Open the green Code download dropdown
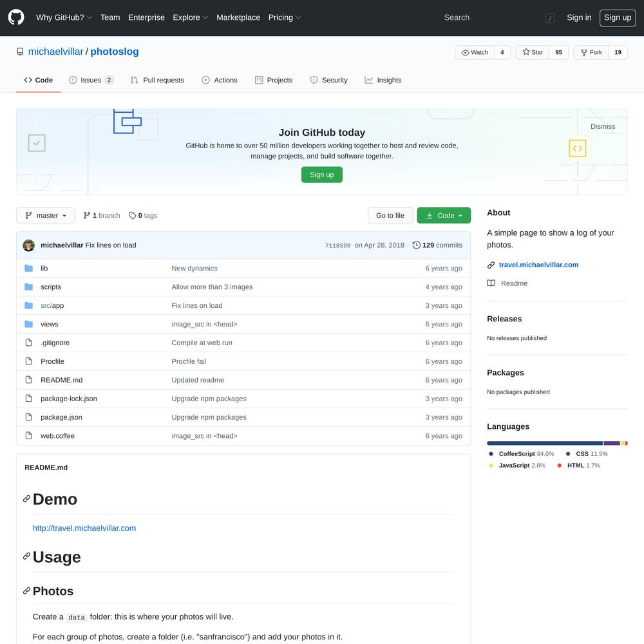 click(444, 216)
